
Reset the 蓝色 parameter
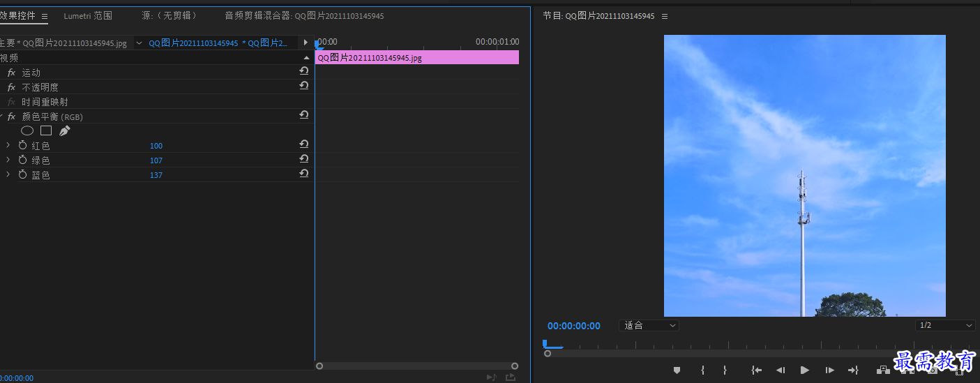click(x=304, y=173)
